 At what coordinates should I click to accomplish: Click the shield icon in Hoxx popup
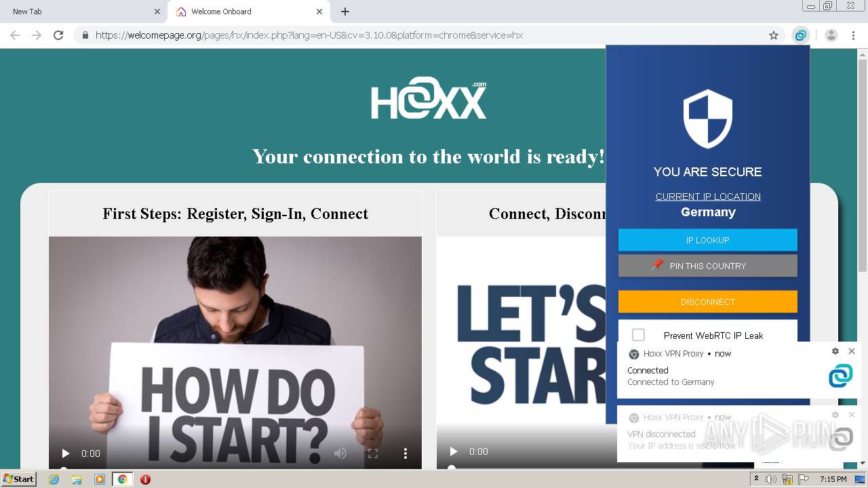click(708, 119)
